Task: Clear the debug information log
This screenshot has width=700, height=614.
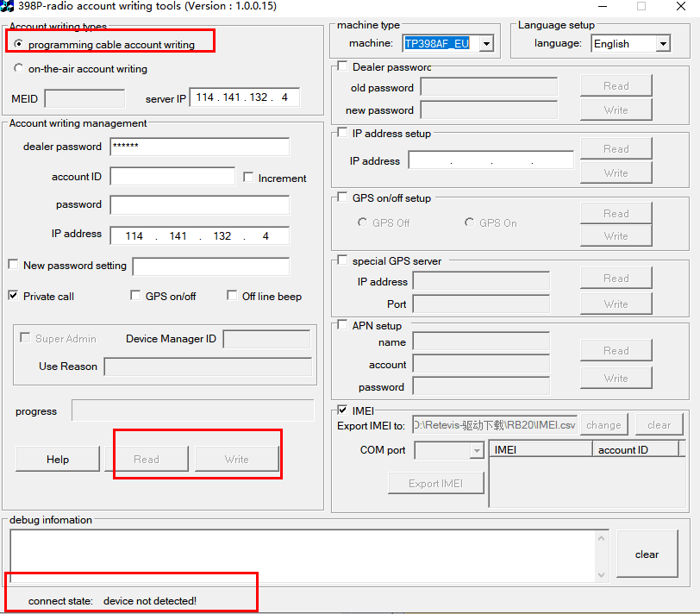Action: point(647,554)
